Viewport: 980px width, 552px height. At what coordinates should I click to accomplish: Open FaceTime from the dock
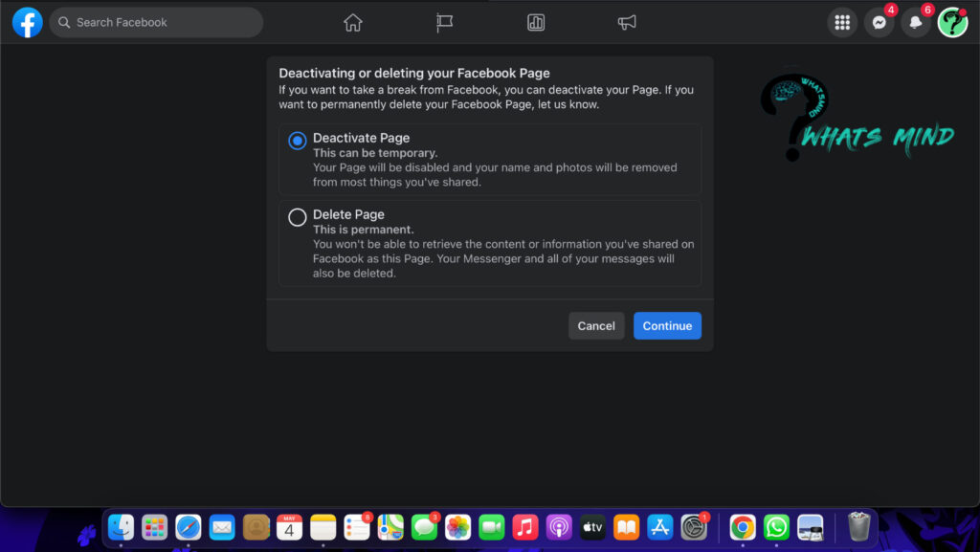[x=492, y=528]
